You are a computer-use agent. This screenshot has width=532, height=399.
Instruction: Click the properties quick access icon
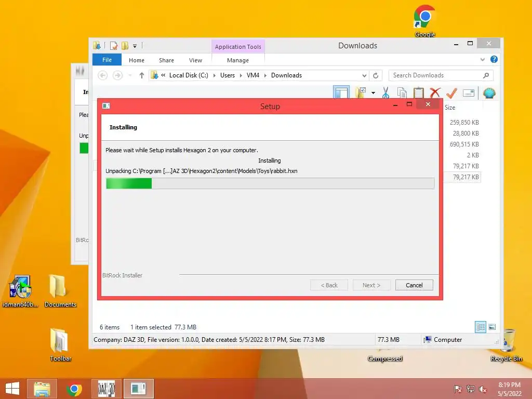click(114, 46)
